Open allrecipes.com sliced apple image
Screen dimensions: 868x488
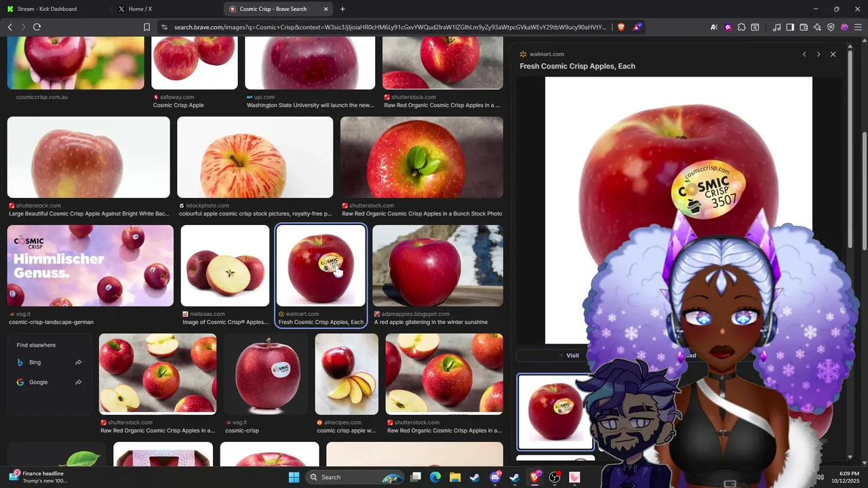click(347, 374)
